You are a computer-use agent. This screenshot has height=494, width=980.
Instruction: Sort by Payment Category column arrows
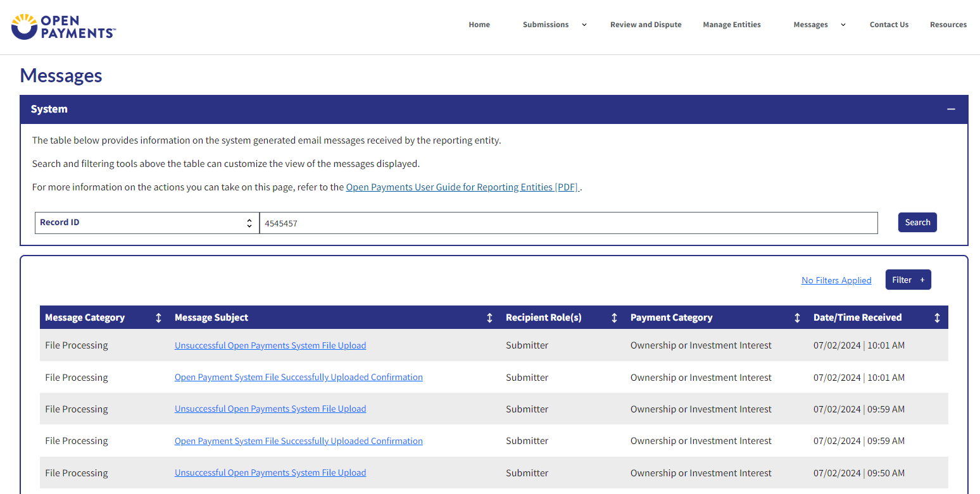pos(797,318)
